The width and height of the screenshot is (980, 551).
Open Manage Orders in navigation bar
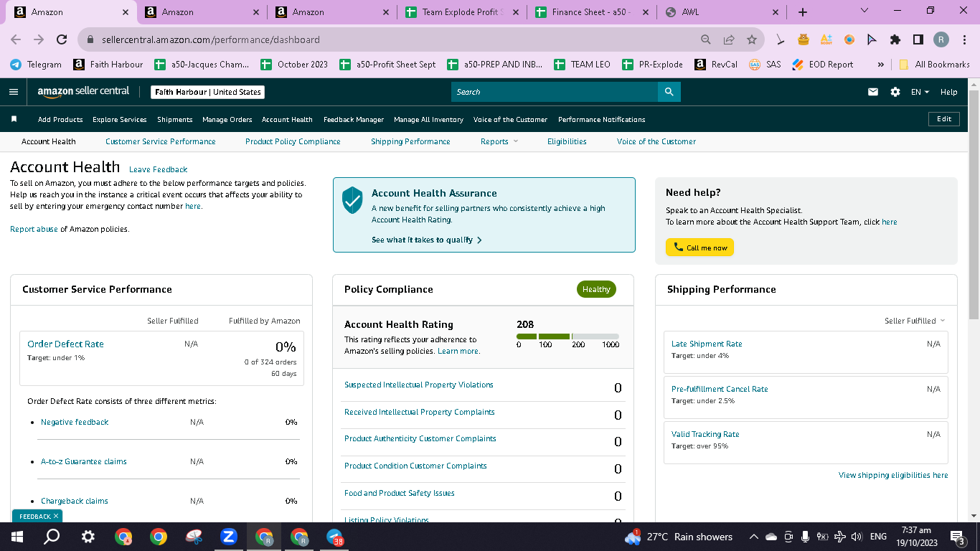227,119
